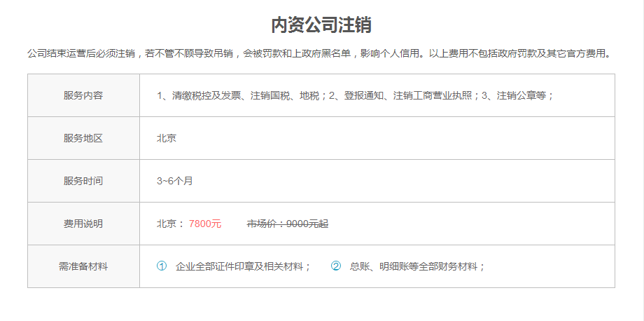
Task: Select the 服务地区 label cell
Action: pos(83,138)
